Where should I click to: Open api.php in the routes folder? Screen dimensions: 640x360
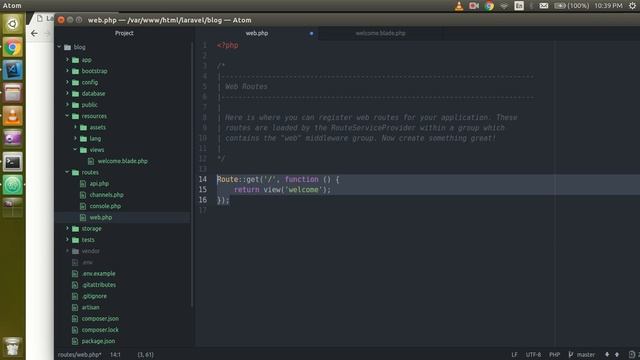tap(99, 184)
